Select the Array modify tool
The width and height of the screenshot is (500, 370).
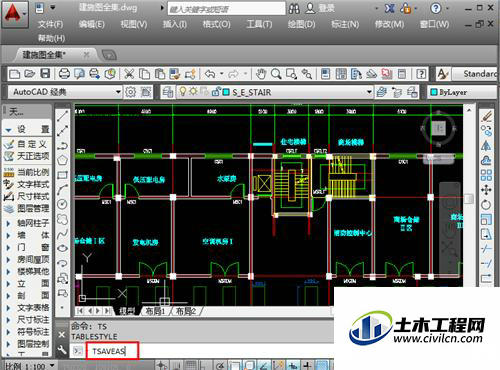pyautogui.click(x=487, y=175)
